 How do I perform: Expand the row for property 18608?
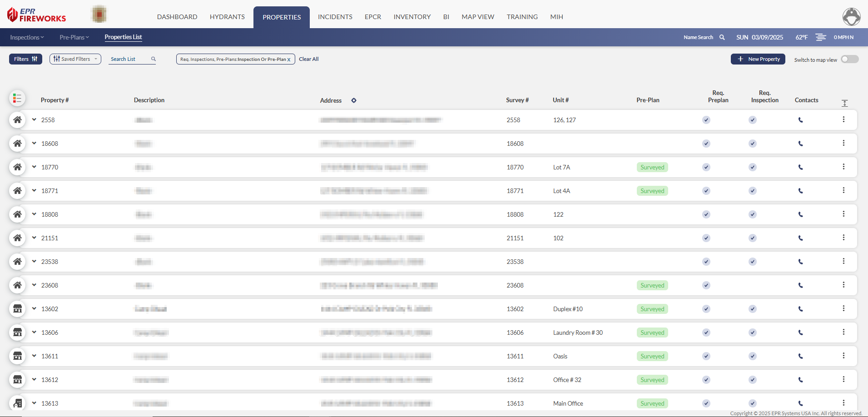point(34,144)
